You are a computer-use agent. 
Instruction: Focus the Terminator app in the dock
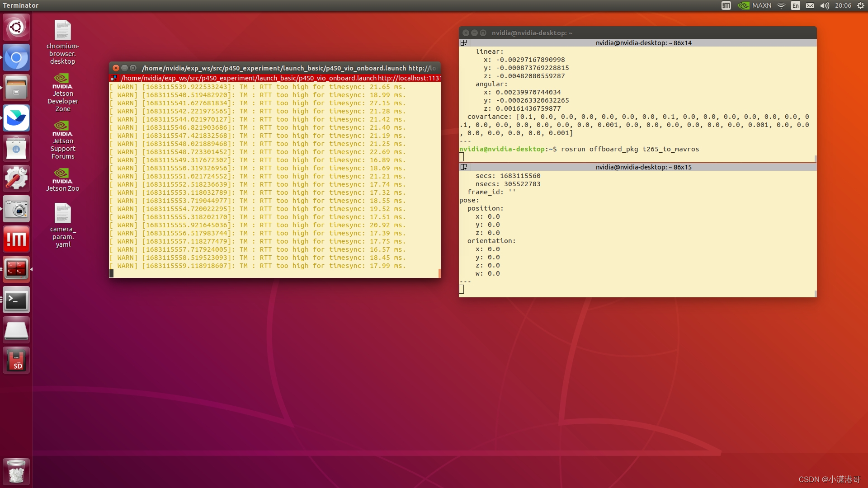[x=16, y=269]
